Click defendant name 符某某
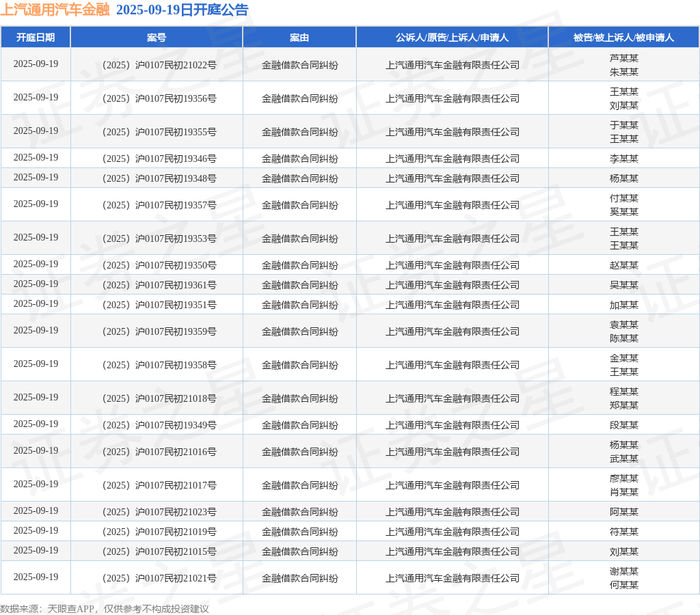This screenshot has width=700, height=615. 623,532
